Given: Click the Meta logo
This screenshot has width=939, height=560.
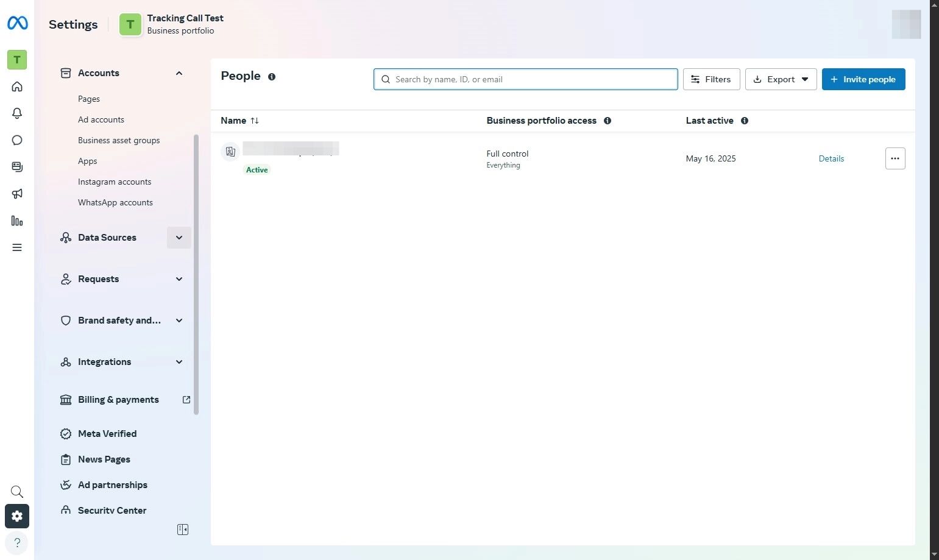Looking at the screenshot, I should (17, 23).
